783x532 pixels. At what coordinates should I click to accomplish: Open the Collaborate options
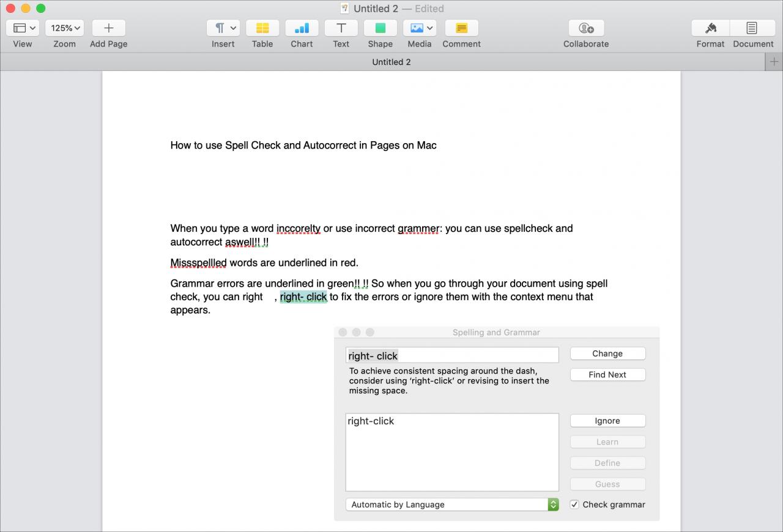tap(586, 28)
